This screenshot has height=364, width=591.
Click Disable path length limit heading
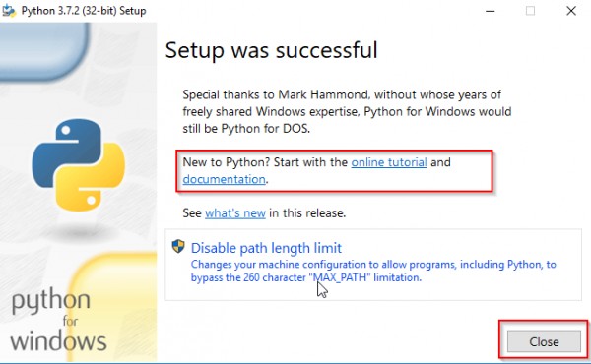[266, 248]
